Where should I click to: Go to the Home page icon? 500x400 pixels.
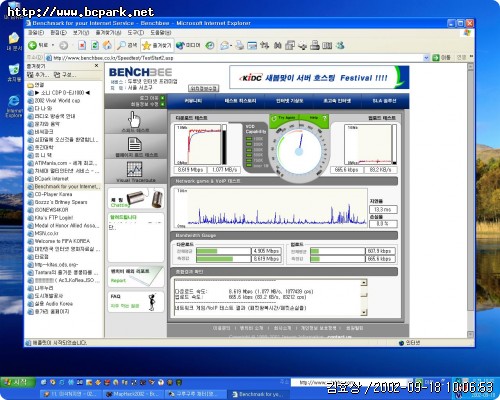[107, 45]
